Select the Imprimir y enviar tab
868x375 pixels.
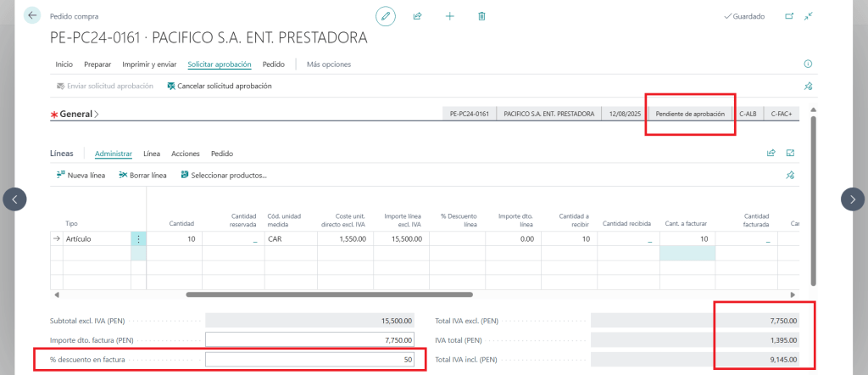point(149,64)
